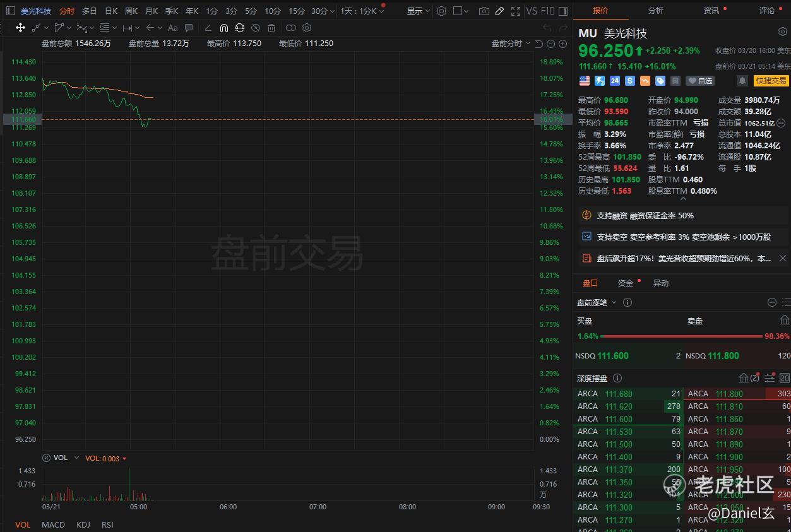Open the price alert bell icon
This screenshot has height=532, width=791.
coord(742,81)
